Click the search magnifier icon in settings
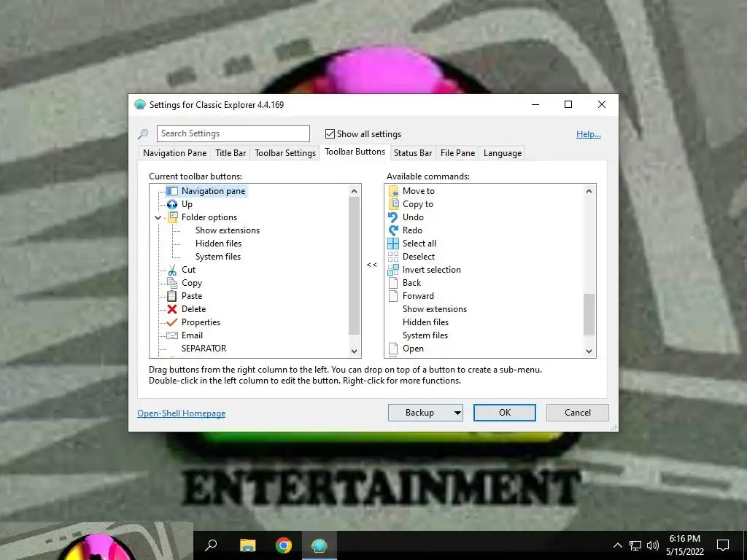 coord(143,134)
